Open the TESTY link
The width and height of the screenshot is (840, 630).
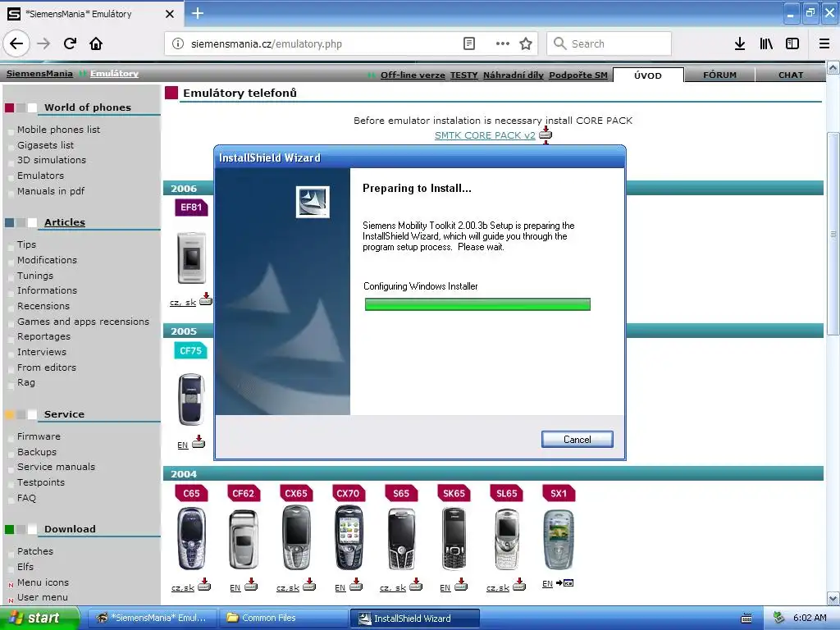tap(464, 75)
